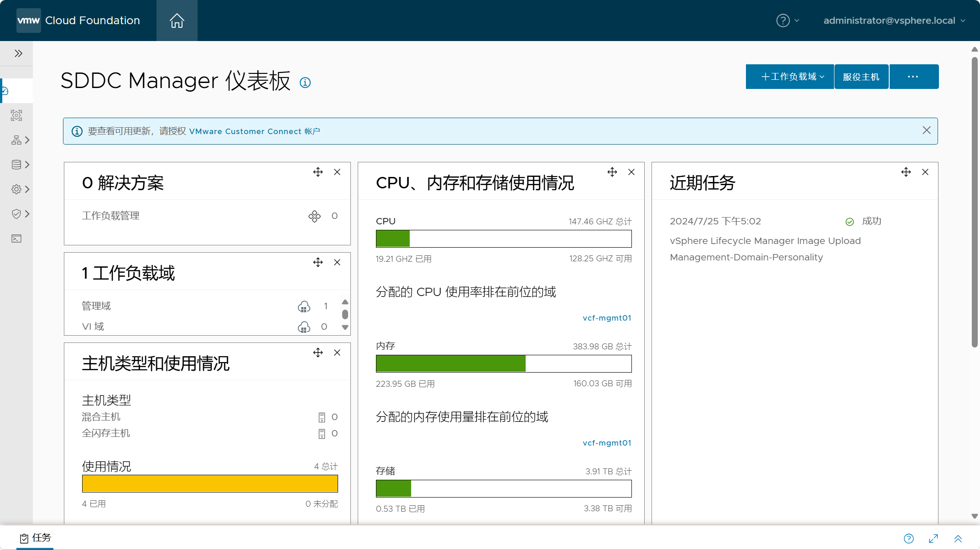Image resolution: width=980 pixels, height=550 pixels.
Task: Expand the left navigation sidebar
Action: click(x=18, y=53)
